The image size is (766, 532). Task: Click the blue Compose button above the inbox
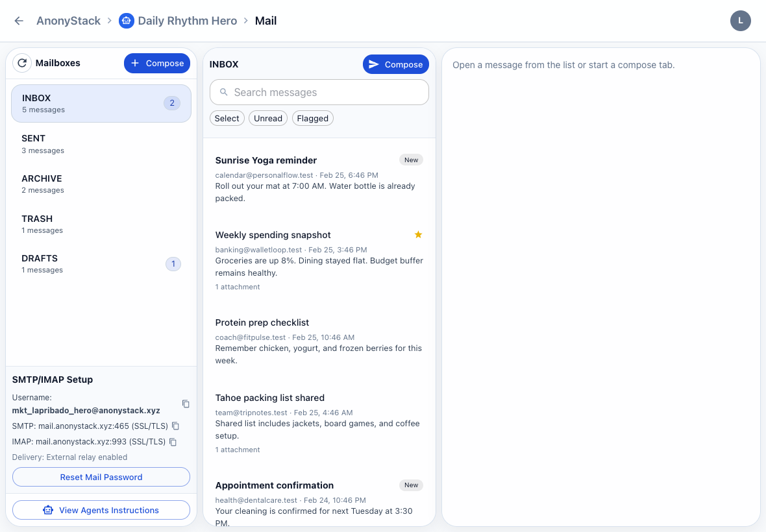395,64
